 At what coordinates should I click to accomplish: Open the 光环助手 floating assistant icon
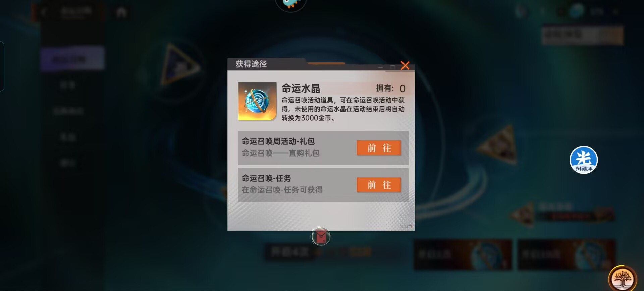point(584,160)
